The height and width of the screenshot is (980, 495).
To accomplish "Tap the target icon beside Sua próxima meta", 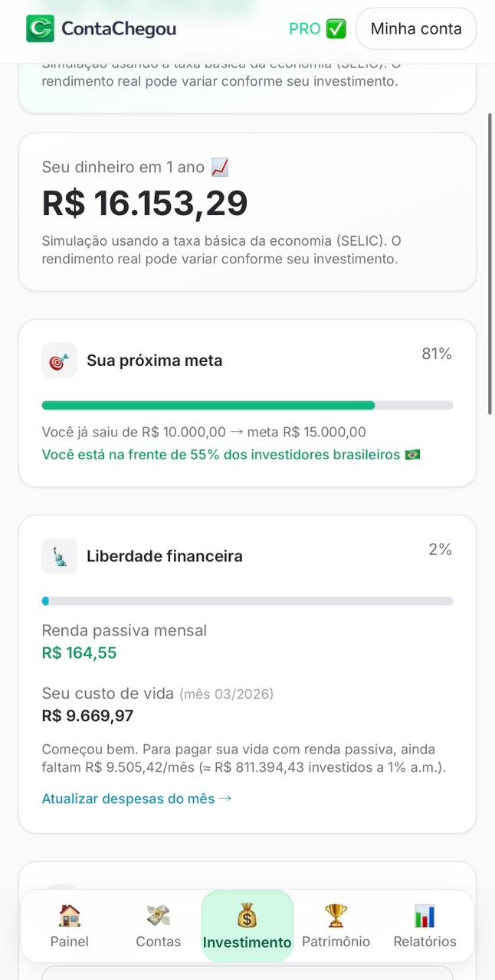I will (59, 360).
